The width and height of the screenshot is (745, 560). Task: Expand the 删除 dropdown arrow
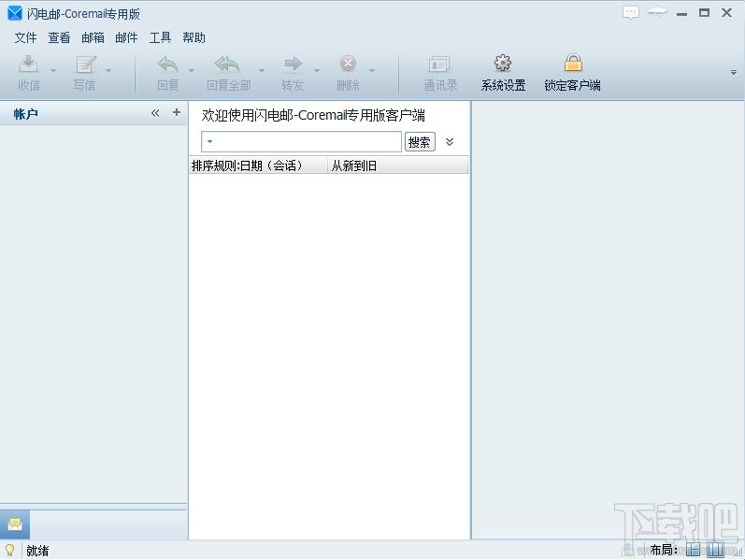pyautogui.click(x=372, y=70)
